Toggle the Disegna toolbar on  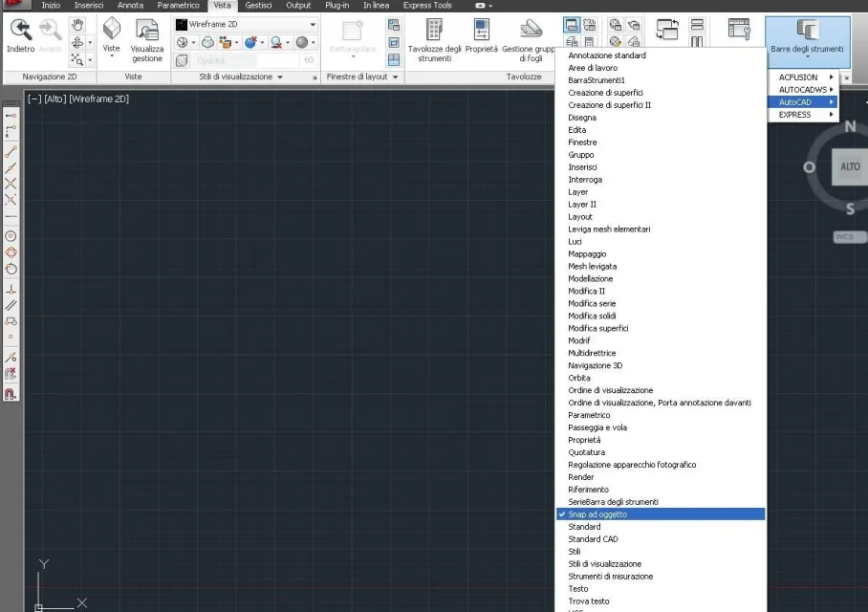pyautogui.click(x=661, y=118)
